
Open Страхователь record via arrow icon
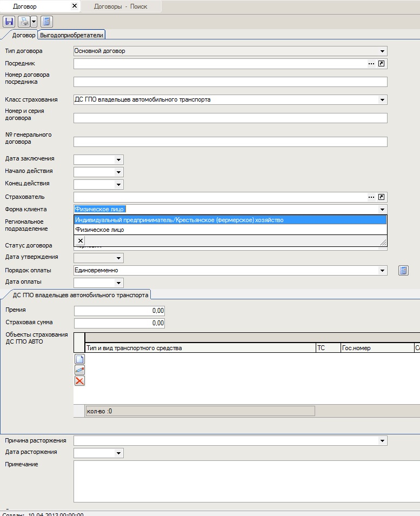(382, 197)
